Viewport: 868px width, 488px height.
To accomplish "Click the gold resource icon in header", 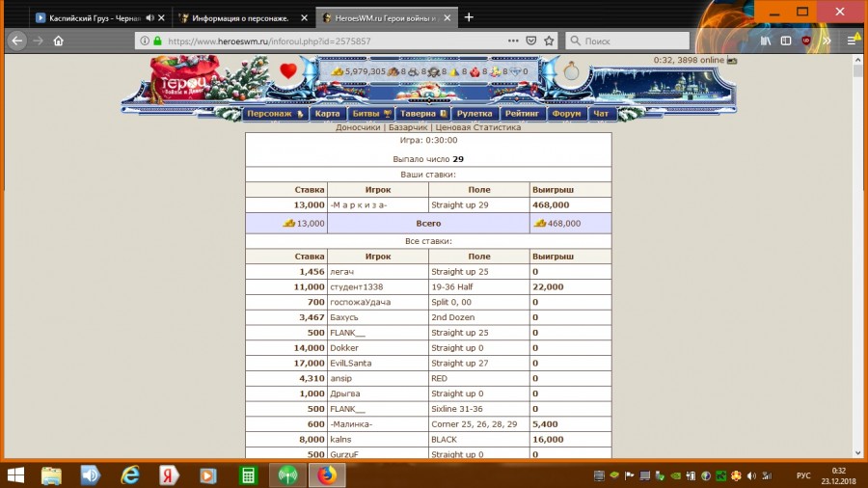I will click(x=338, y=71).
